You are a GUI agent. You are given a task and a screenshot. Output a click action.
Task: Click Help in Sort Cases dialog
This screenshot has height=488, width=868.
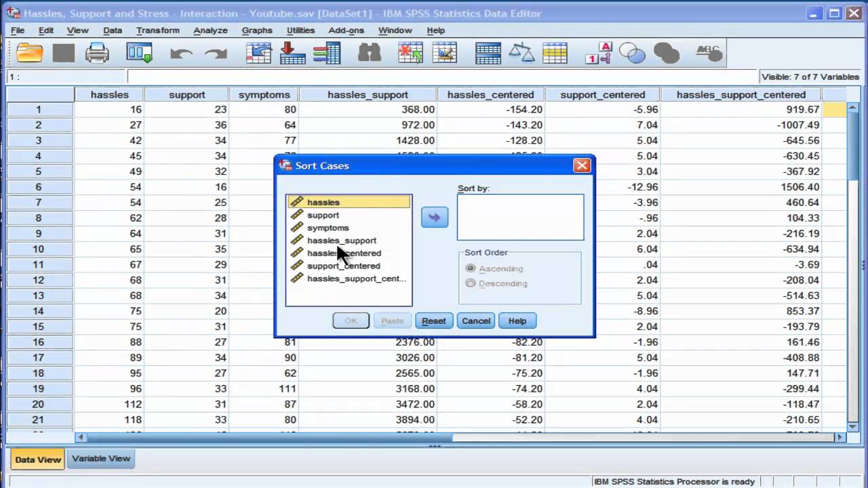point(517,321)
